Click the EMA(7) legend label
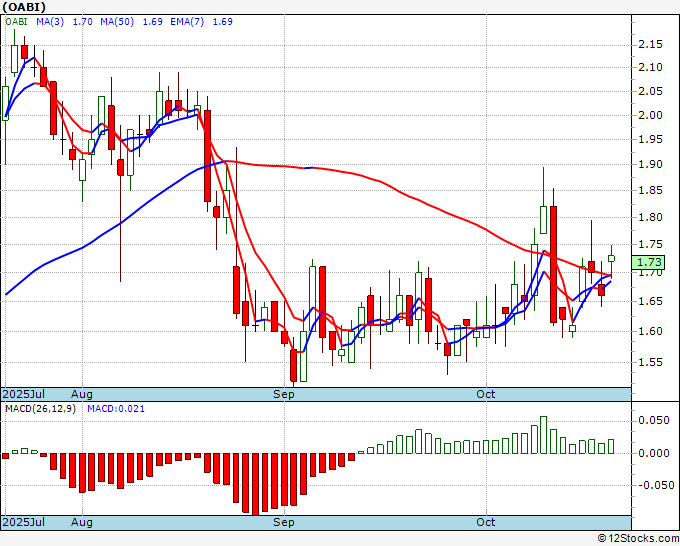 [x=187, y=21]
